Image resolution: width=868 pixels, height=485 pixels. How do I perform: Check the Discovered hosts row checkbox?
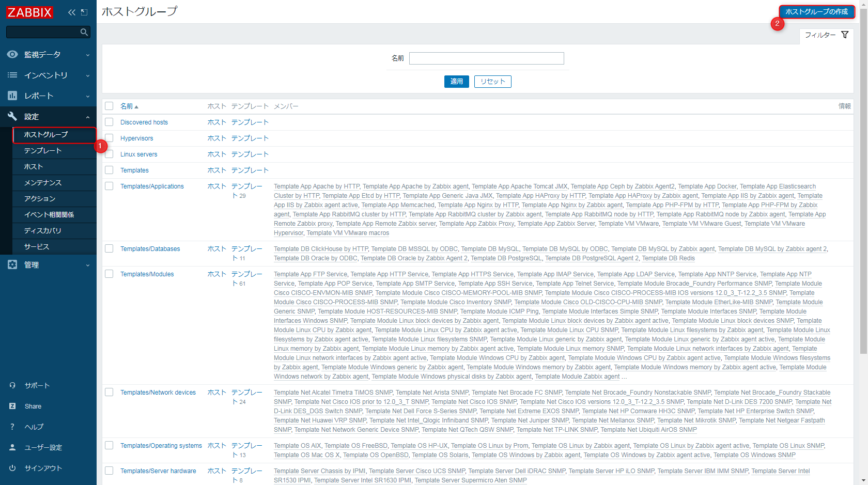(x=109, y=122)
